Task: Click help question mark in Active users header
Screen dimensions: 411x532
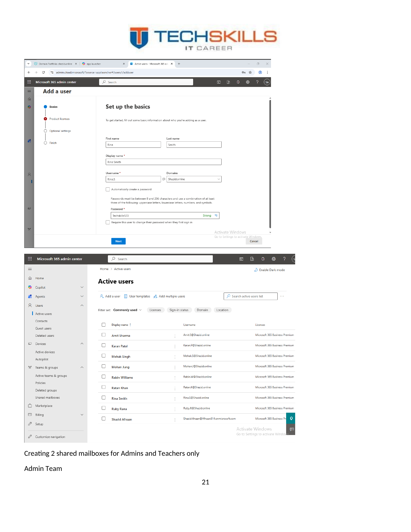Action: 284,259
